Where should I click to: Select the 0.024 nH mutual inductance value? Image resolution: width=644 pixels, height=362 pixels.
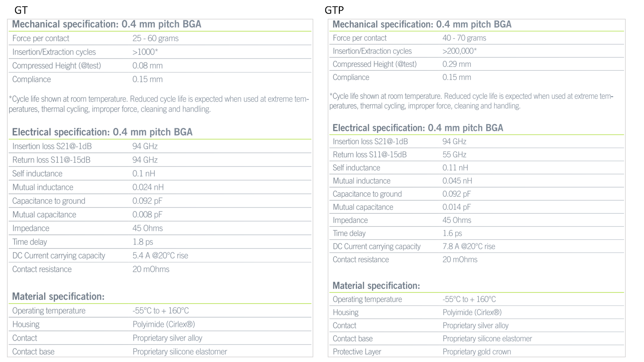point(148,187)
